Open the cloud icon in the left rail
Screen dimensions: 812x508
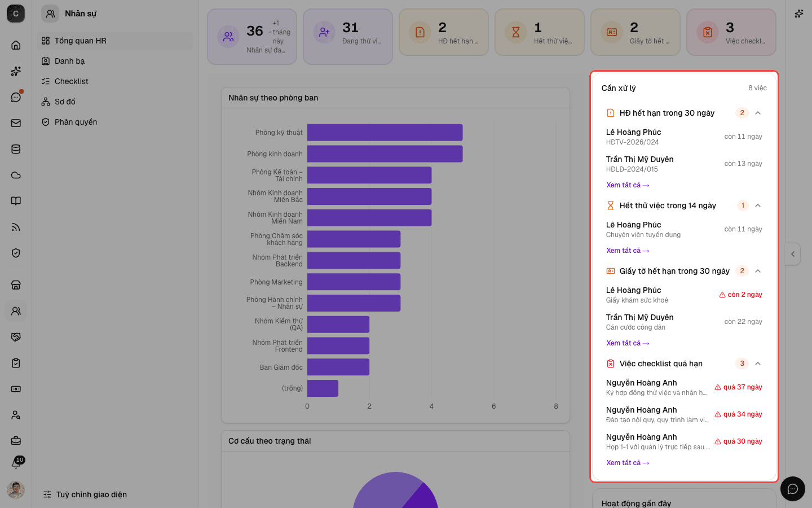[x=16, y=175]
